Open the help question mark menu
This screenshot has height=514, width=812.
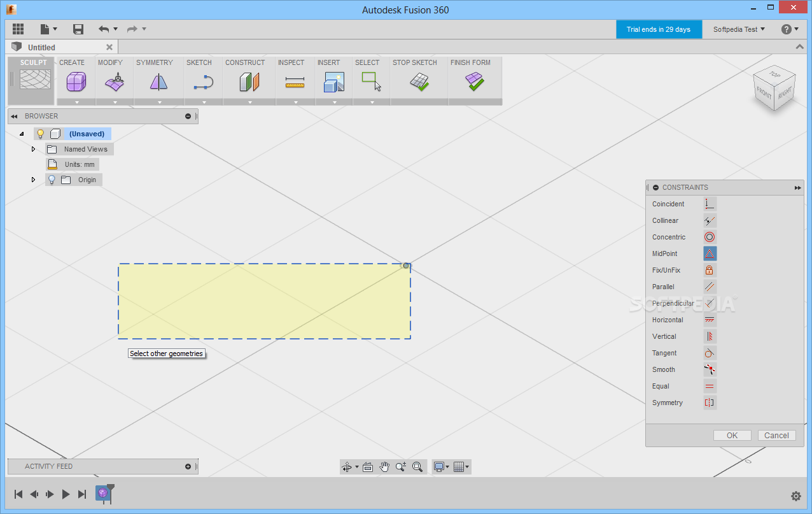pyautogui.click(x=790, y=29)
